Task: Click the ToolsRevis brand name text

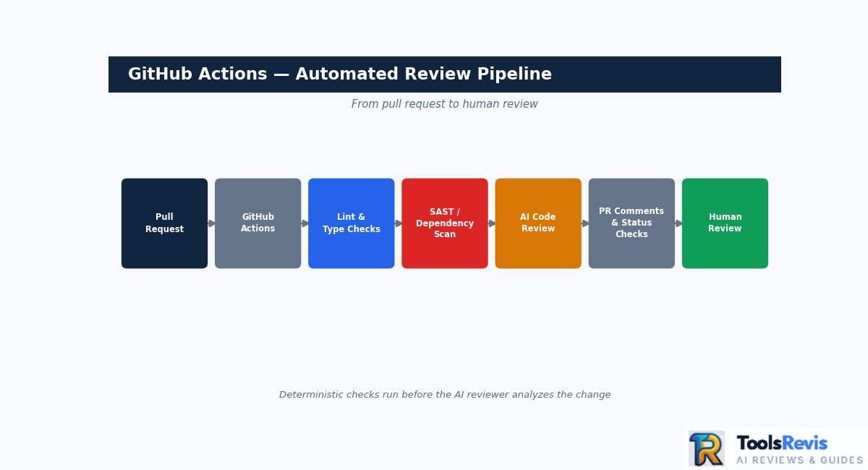Action: [782, 443]
